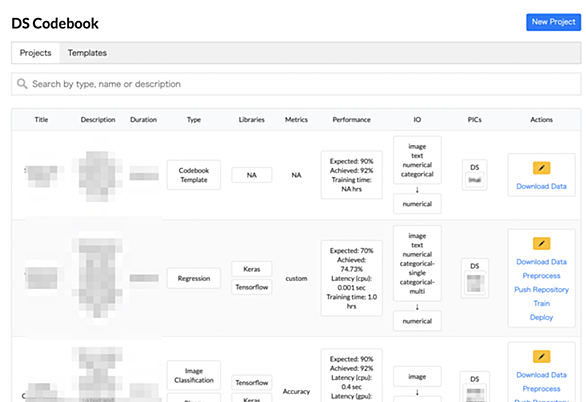Screen dimensions: 586x402
Task: Download Data for the Codebook Template project
Action: 541,186
